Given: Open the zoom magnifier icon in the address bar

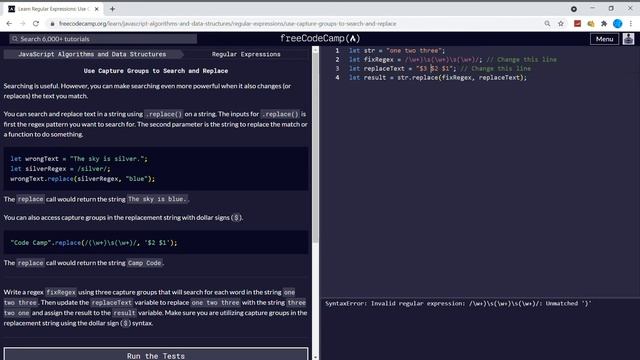Looking at the screenshot, I should (x=547, y=24).
